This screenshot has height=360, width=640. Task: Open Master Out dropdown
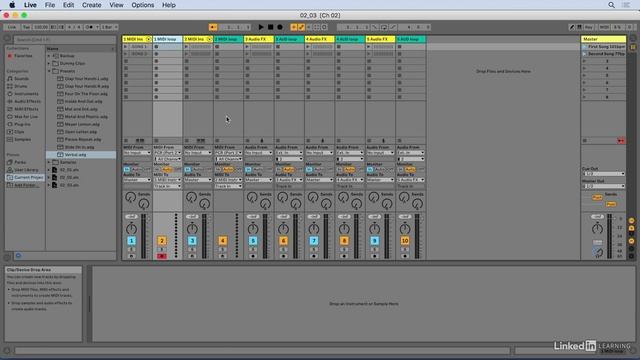603,186
